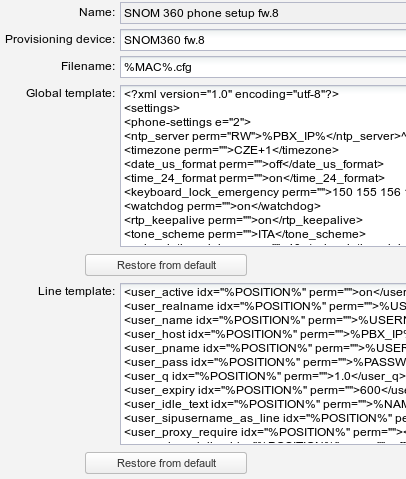Screen dimensions: 406x479
Task: Restore Line template from default
Action: coord(166,463)
